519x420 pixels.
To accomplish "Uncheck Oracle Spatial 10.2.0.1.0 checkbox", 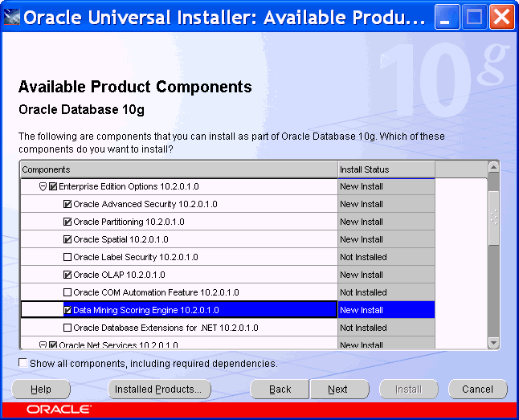I will 67,239.
